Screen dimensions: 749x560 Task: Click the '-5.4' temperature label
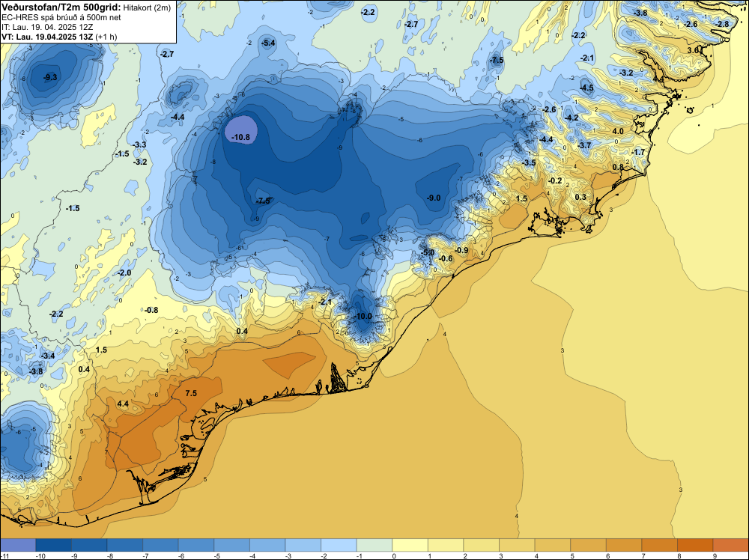click(268, 43)
